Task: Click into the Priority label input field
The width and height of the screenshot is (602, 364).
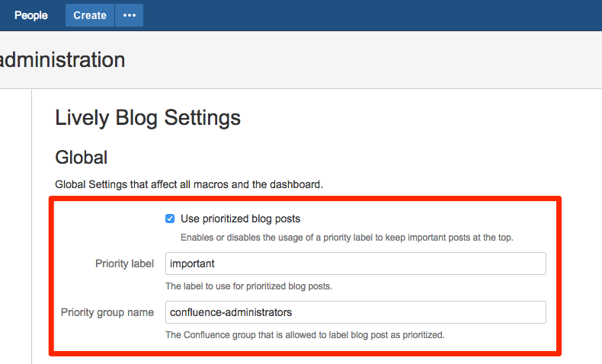Action: tap(356, 263)
